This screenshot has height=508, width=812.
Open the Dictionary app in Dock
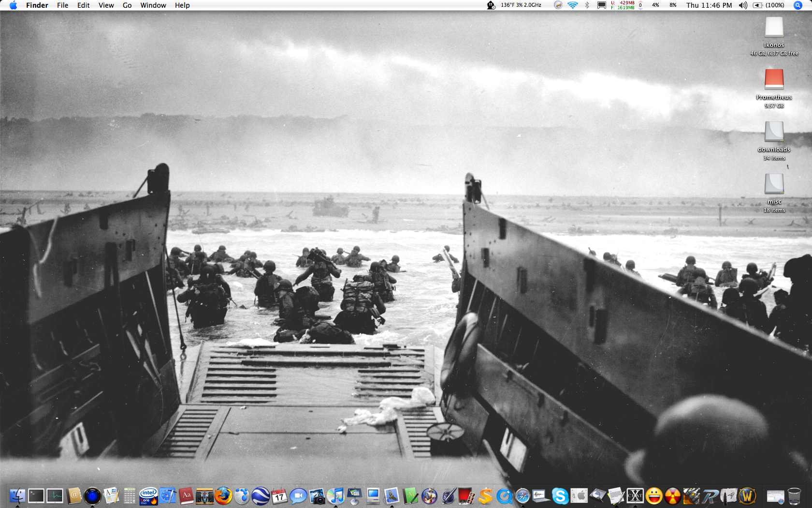(186, 496)
